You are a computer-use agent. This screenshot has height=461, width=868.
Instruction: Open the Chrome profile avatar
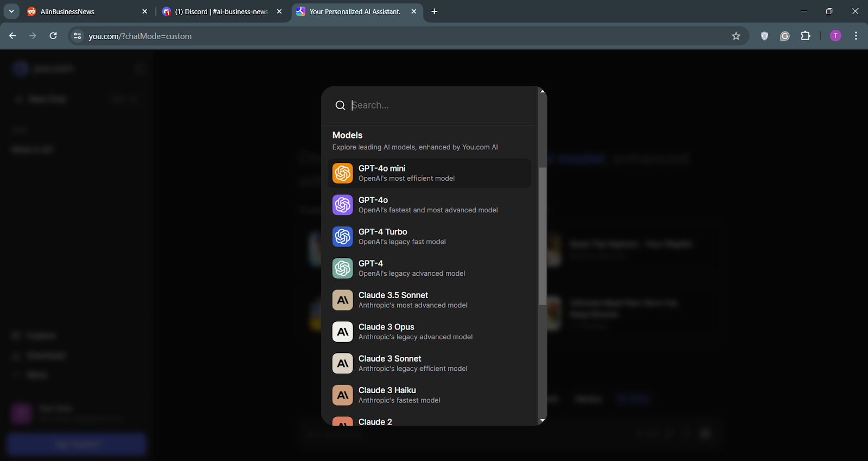pos(835,36)
